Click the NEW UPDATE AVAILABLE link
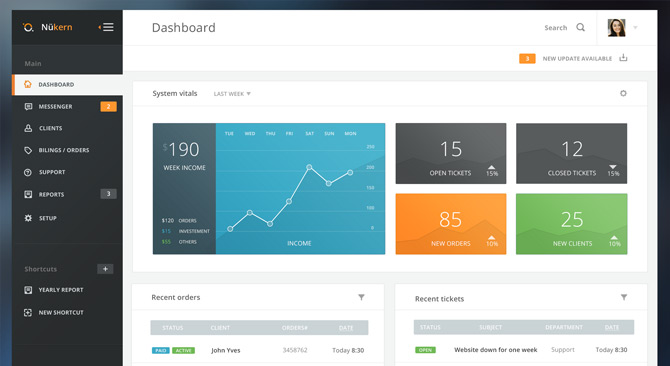 point(577,59)
